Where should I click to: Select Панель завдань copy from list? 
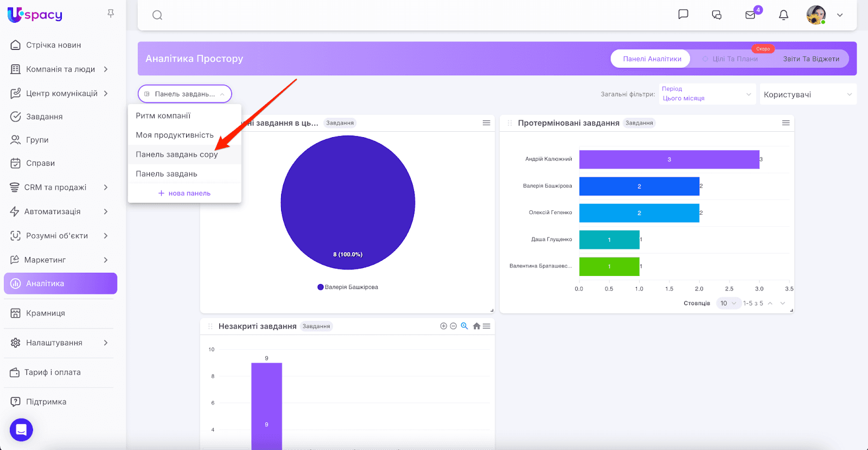[x=177, y=155]
